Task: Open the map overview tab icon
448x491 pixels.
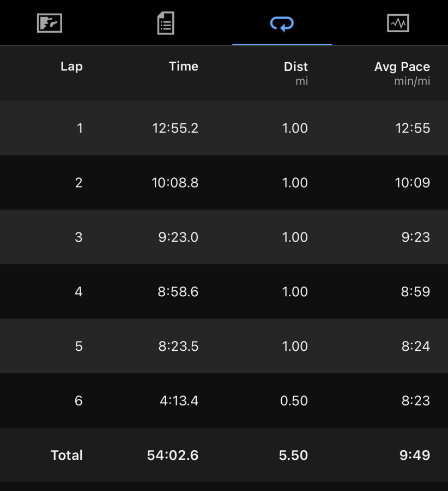Action: [50, 23]
